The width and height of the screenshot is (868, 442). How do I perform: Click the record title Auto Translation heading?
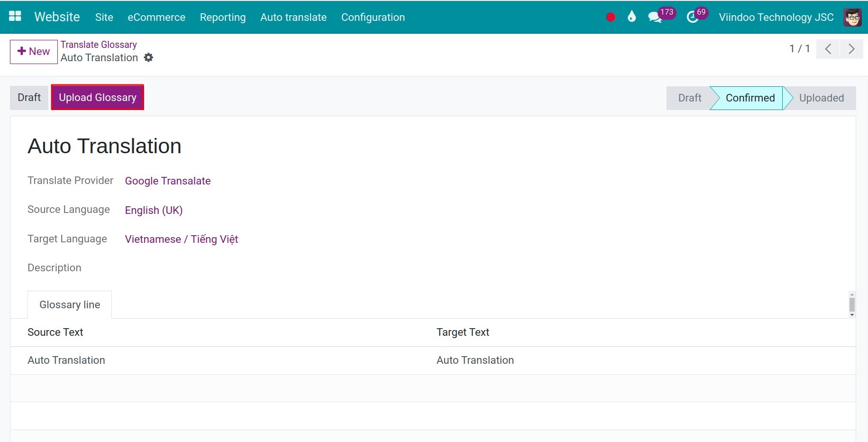click(105, 146)
